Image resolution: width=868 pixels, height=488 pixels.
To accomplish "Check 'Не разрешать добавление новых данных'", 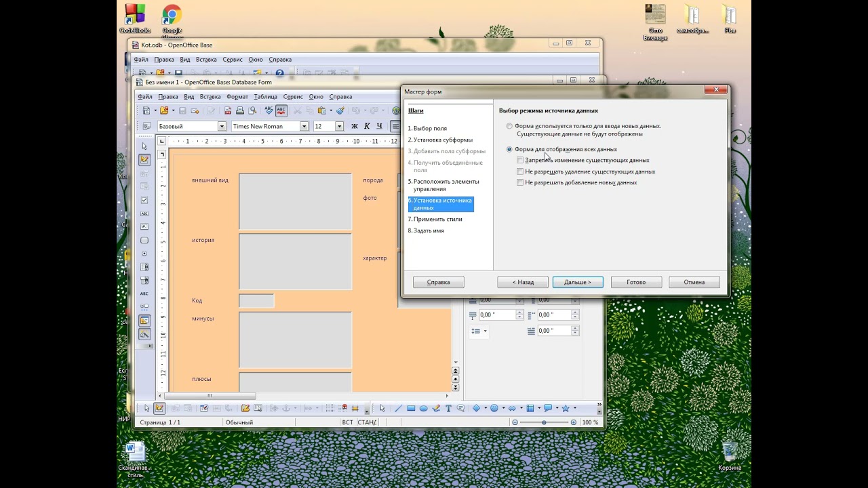I will [520, 182].
